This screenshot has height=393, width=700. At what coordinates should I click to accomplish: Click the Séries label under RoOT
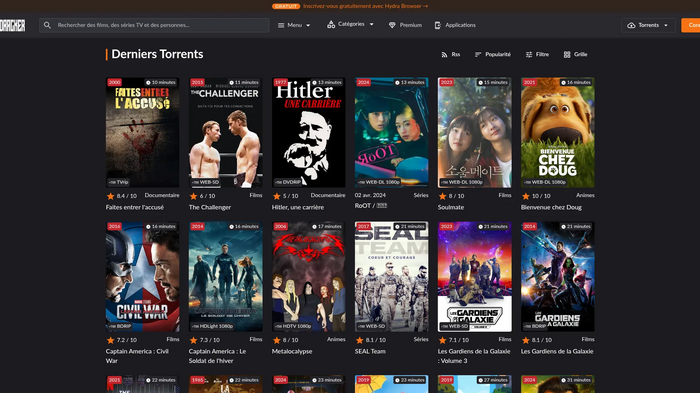pos(421,195)
